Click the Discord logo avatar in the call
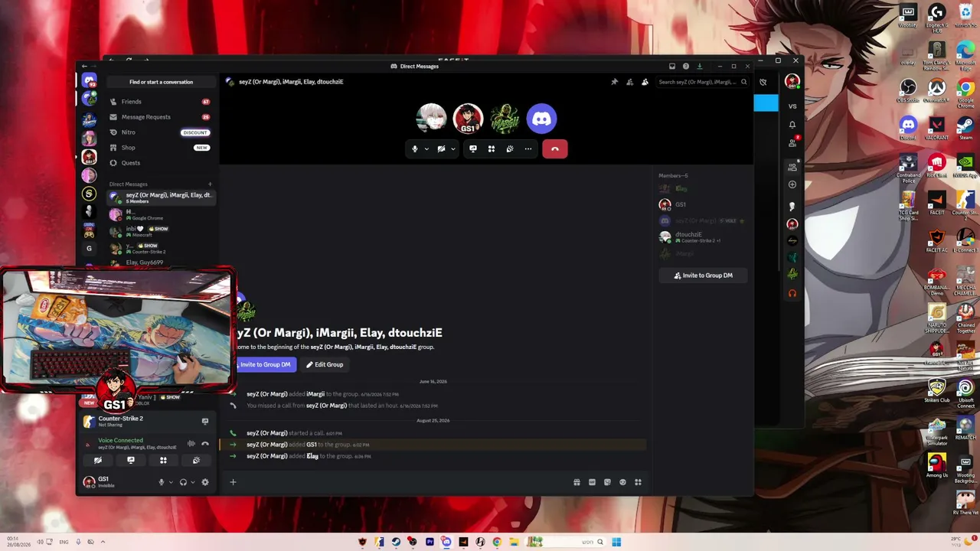 point(541,119)
